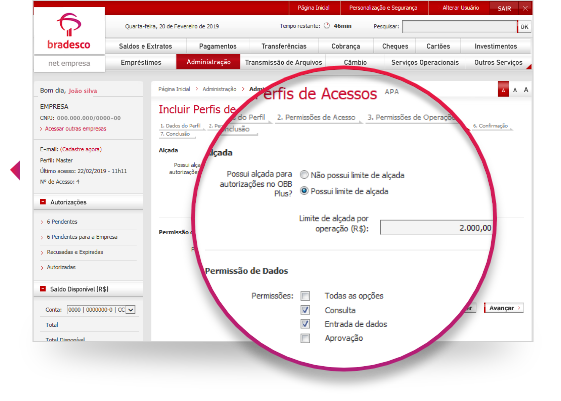Open Página Inicial in top red bar

click(x=313, y=8)
